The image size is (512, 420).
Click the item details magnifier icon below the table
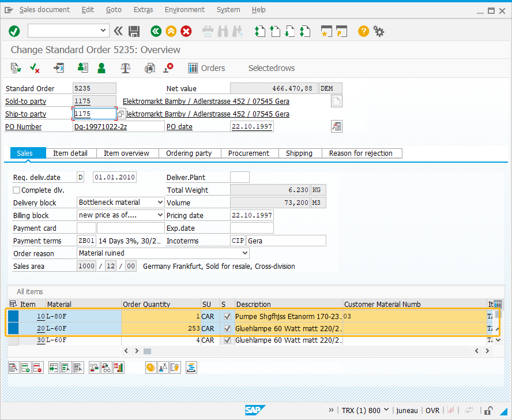pyautogui.click(x=13, y=367)
